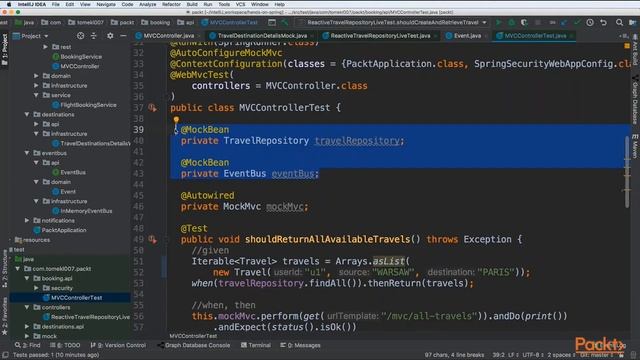This screenshot has width=640, height=360.
Task: Collapse the destinations package
Action: pos(27,114)
